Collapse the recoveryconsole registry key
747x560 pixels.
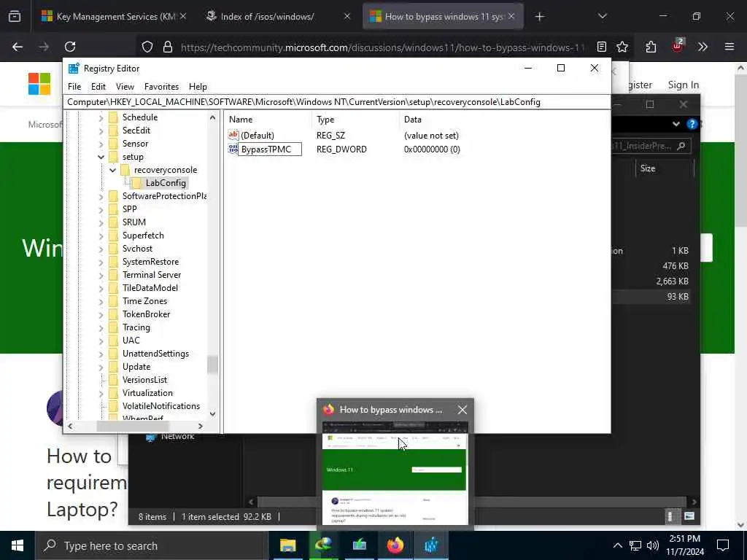coord(112,170)
